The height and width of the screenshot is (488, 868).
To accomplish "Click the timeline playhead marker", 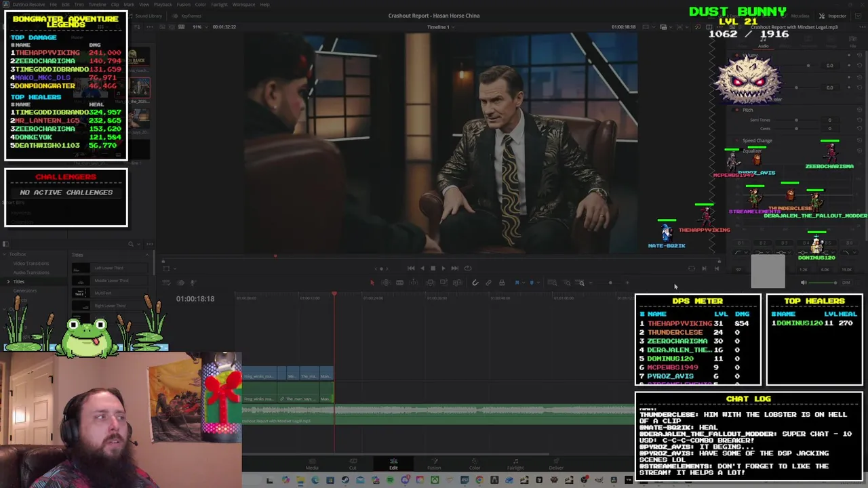I will 334,294.
